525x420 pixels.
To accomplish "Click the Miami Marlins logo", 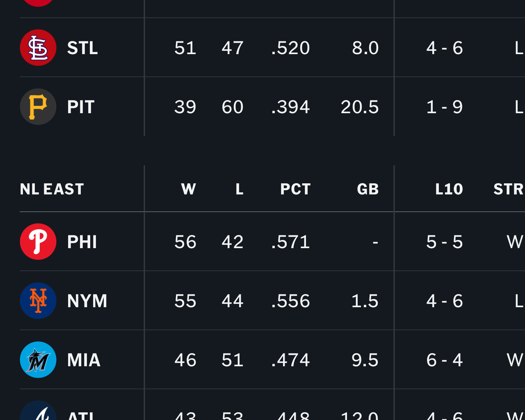I will tap(38, 360).
